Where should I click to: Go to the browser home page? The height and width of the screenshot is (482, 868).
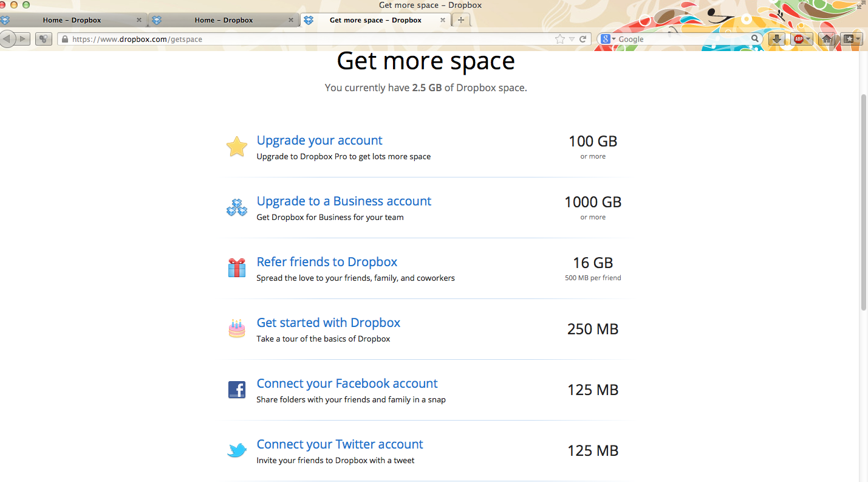pyautogui.click(x=826, y=39)
